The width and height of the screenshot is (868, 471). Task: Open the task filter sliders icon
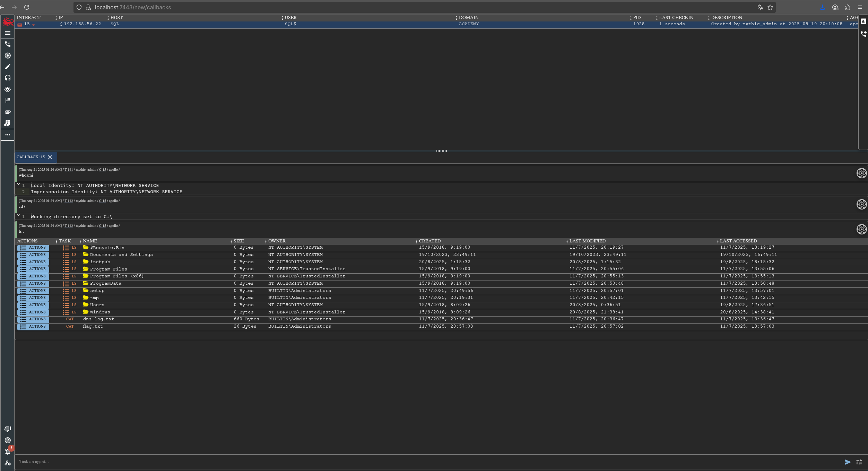pos(859,462)
